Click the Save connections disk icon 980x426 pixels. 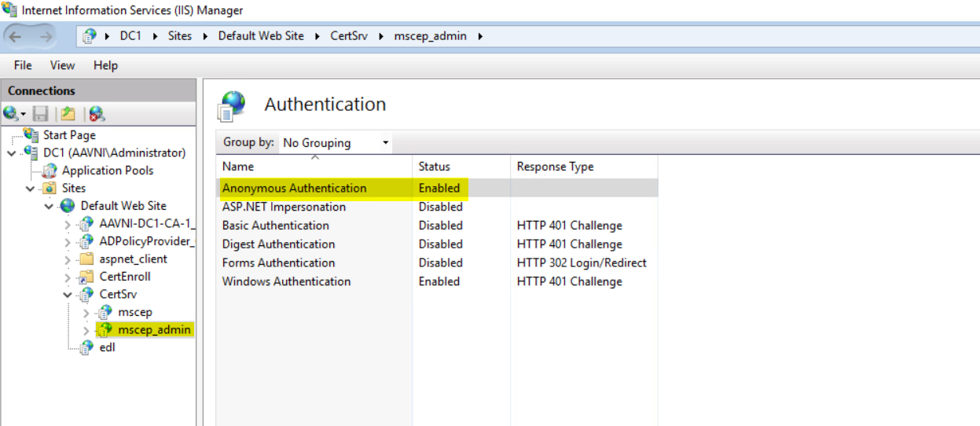41,114
